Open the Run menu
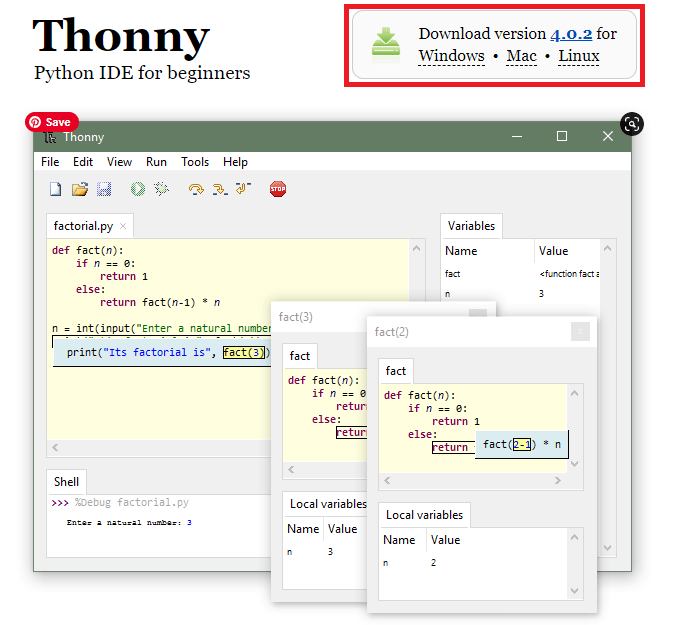 tap(156, 162)
